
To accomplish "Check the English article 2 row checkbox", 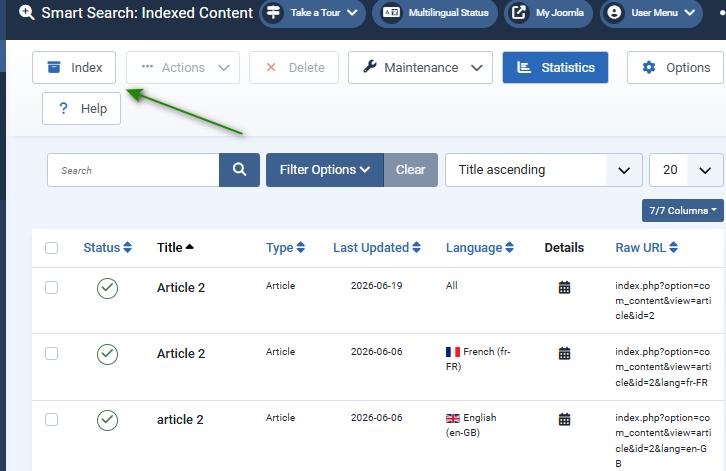I will pyautogui.click(x=51, y=420).
